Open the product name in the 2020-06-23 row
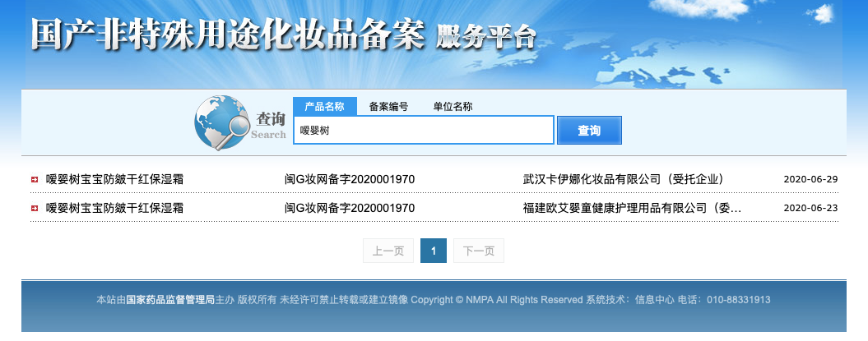Image resolution: width=868 pixels, height=341 pixels. [114, 209]
